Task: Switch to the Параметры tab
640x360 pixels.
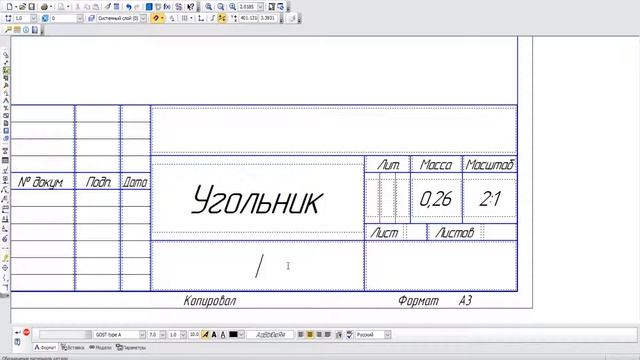Action: point(131,347)
